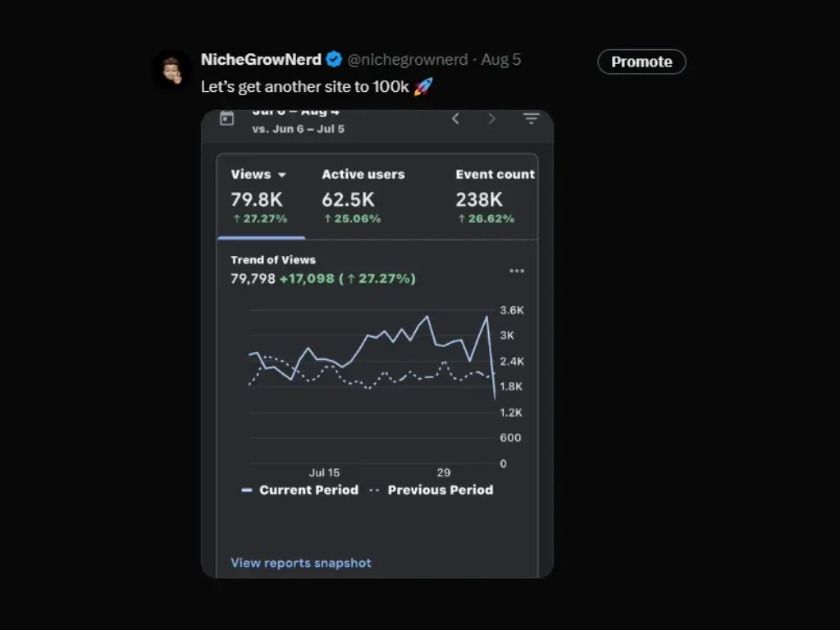Open the date range comparison selector
The image size is (840, 630).
coord(298,123)
